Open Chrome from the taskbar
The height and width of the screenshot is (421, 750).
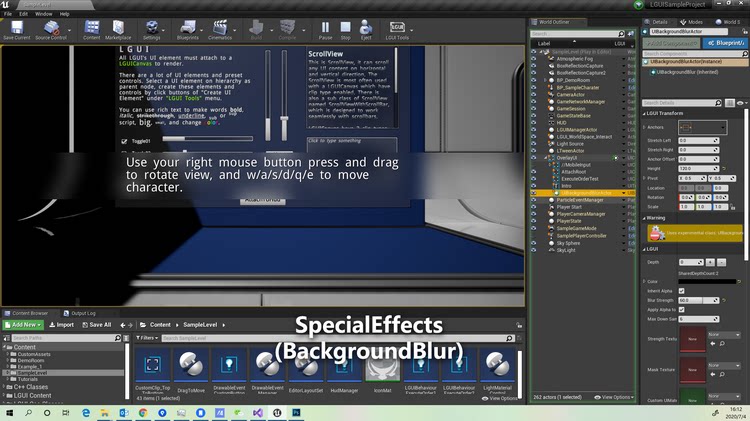[x=143, y=412]
